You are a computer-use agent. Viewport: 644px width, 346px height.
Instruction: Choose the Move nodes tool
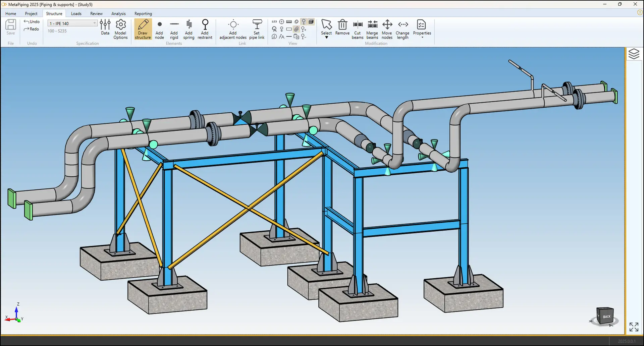coord(387,29)
